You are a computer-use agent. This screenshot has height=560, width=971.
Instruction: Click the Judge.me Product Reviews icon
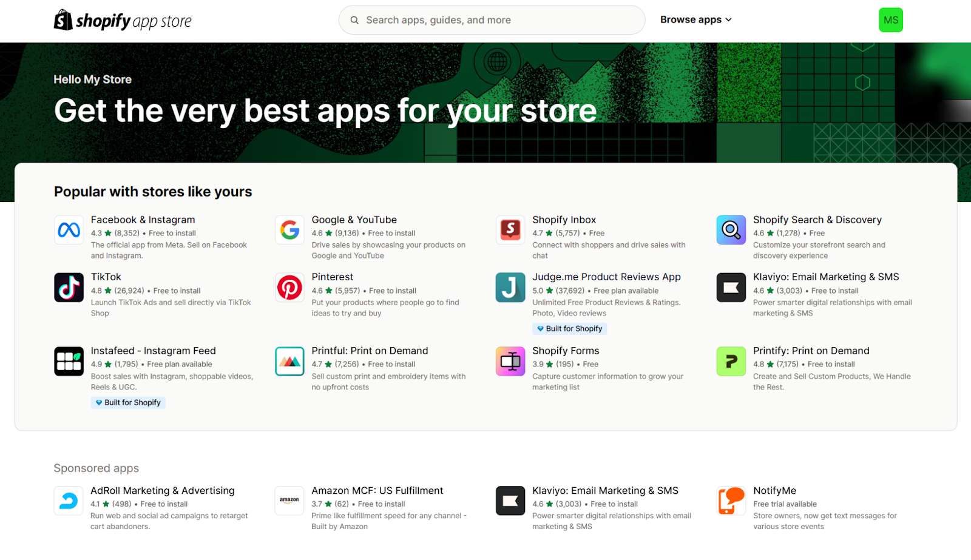coord(510,288)
